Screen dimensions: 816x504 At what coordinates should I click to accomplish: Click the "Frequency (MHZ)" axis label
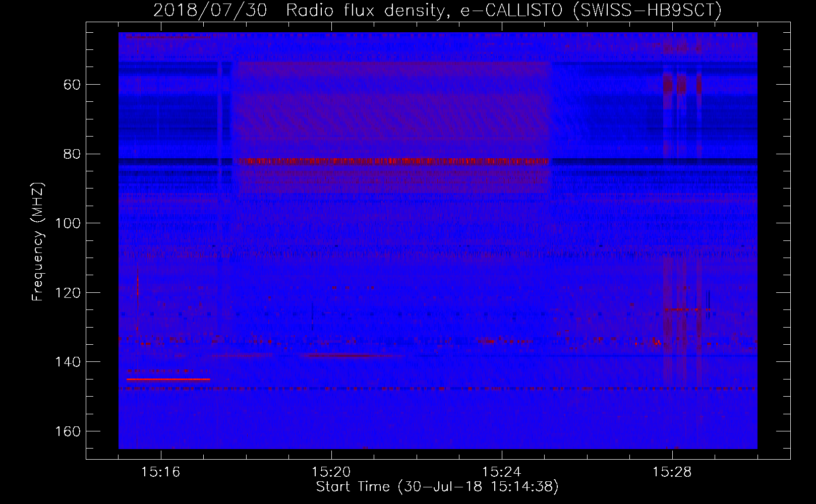(x=38, y=242)
